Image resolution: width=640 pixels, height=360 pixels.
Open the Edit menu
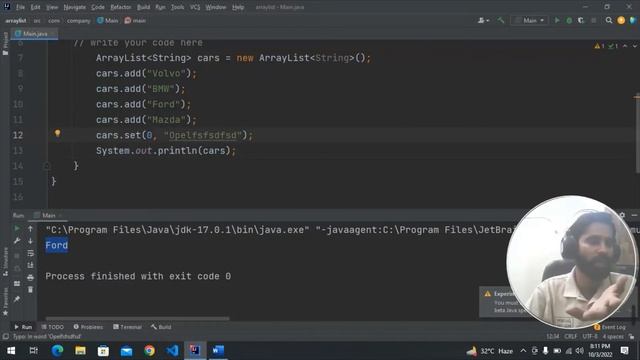pos(36,7)
